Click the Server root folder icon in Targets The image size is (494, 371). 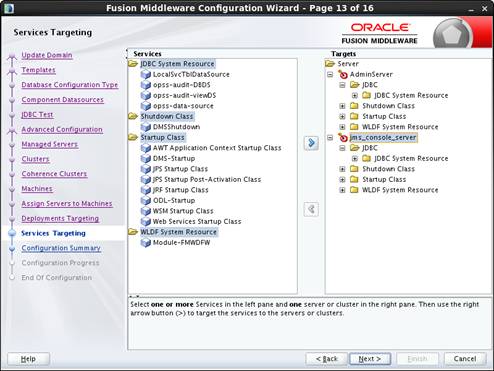click(x=330, y=64)
